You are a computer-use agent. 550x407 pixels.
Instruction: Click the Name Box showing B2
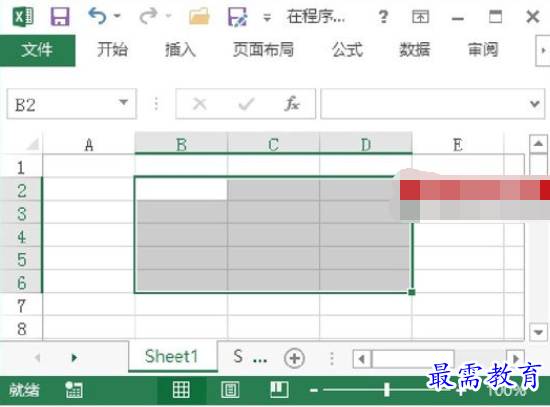click(x=63, y=104)
